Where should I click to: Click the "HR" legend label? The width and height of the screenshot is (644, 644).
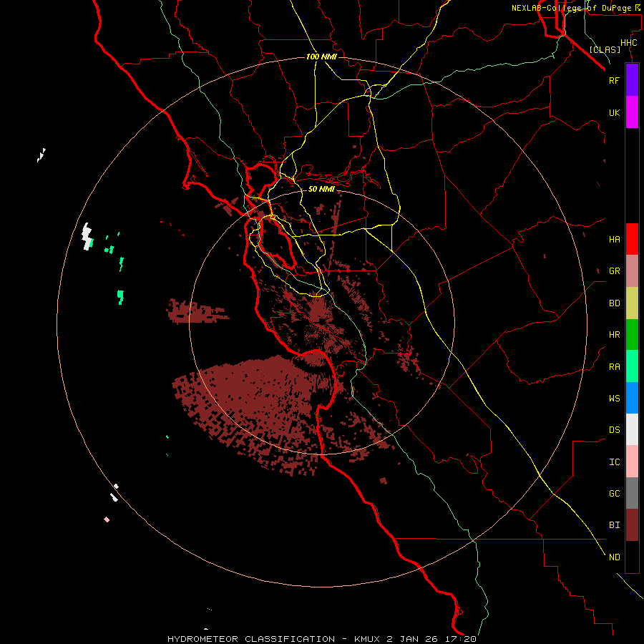click(x=615, y=335)
